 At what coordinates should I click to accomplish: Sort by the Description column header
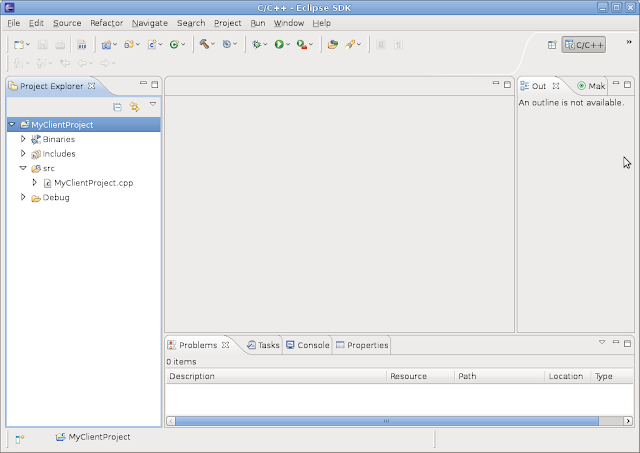(276, 376)
